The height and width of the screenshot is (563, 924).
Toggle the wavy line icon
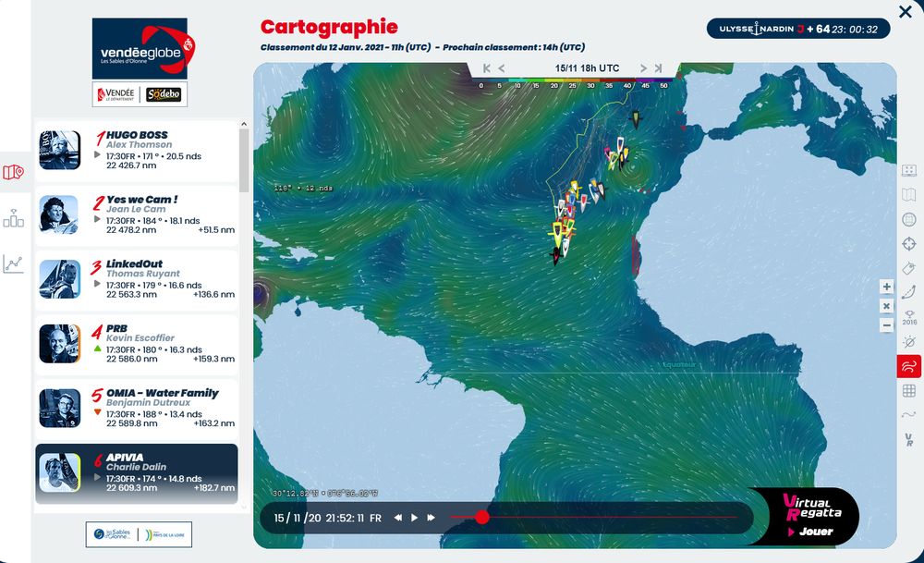point(909,415)
